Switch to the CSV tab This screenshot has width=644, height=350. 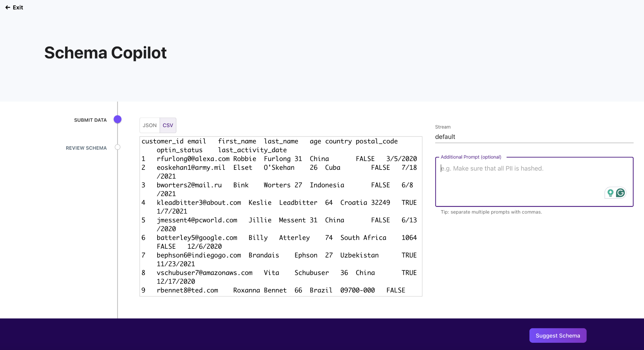click(168, 125)
